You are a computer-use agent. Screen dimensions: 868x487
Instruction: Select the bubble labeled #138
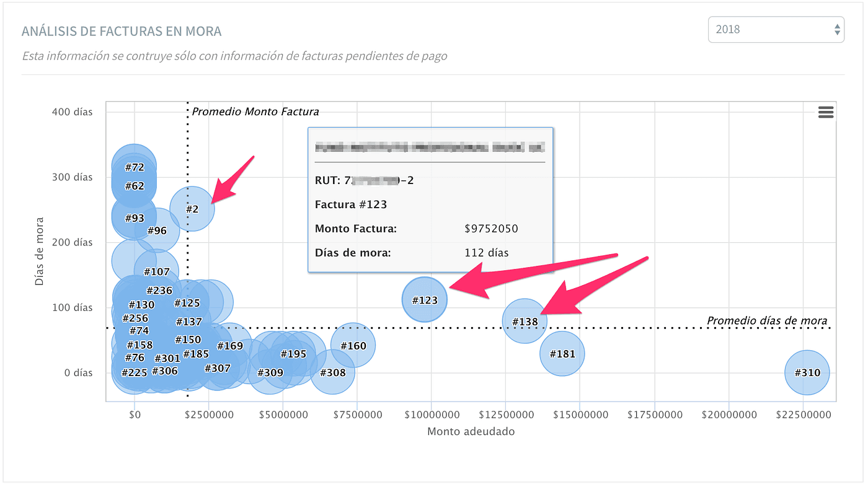point(525,321)
